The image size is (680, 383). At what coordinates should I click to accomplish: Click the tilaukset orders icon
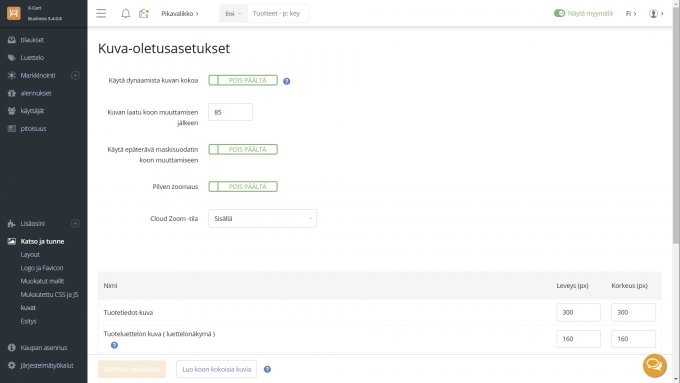12,40
